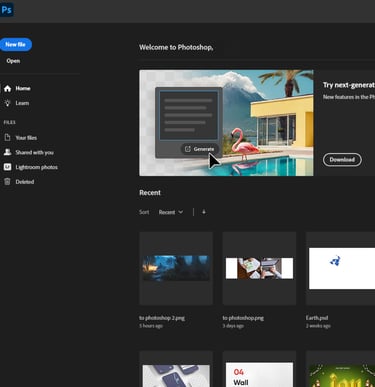This screenshot has height=387, width=375.
Task: Click the Lightroom photos icon
Action: click(7, 167)
